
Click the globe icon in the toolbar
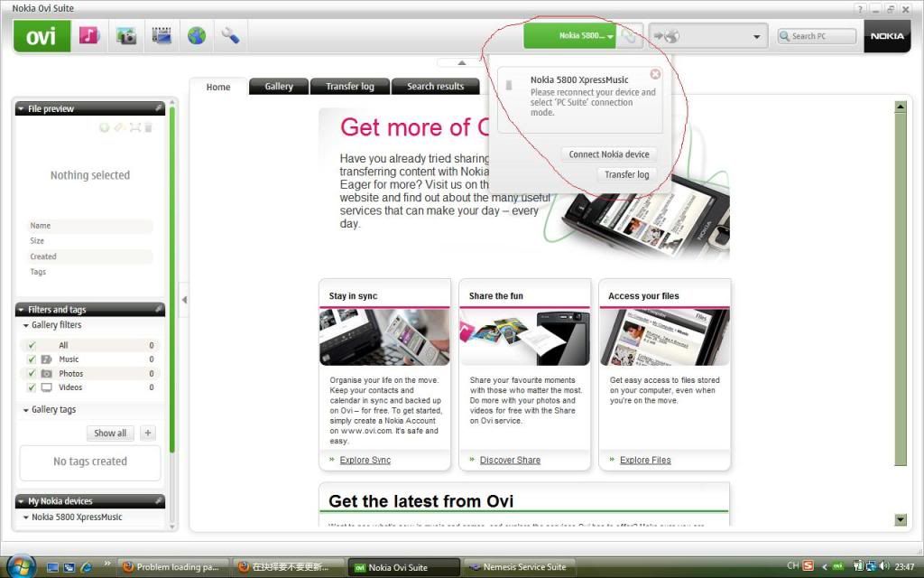pos(197,36)
